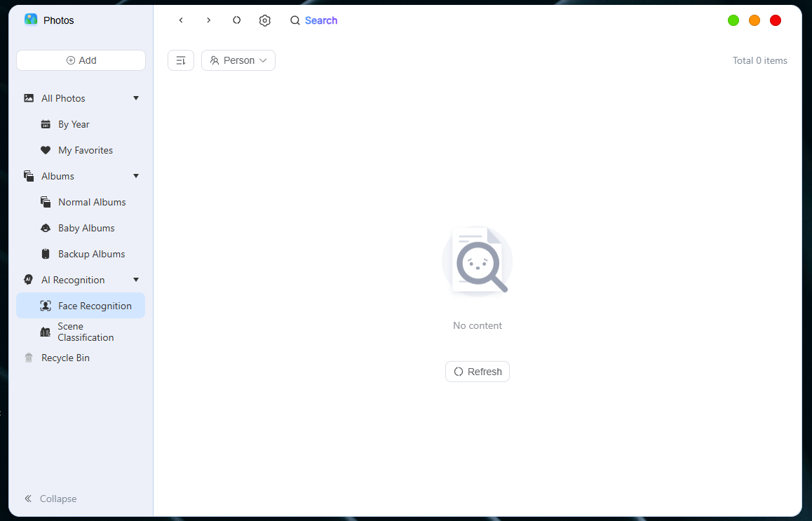Click the Scene Classification building icon
The height and width of the screenshot is (521, 812).
(46, 332)
